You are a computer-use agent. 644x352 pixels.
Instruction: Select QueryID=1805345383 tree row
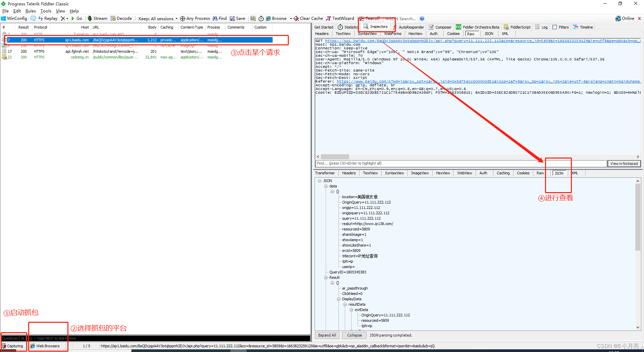click(347, 272)
